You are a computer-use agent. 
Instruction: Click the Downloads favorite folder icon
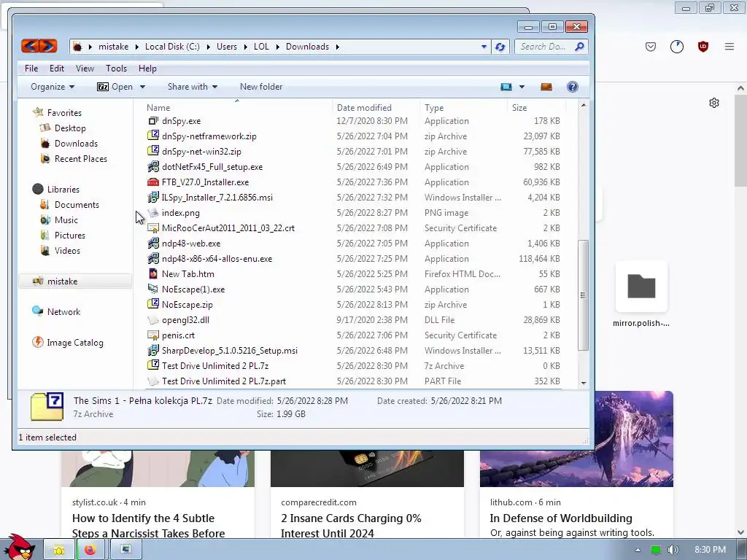tap(45, 144)
